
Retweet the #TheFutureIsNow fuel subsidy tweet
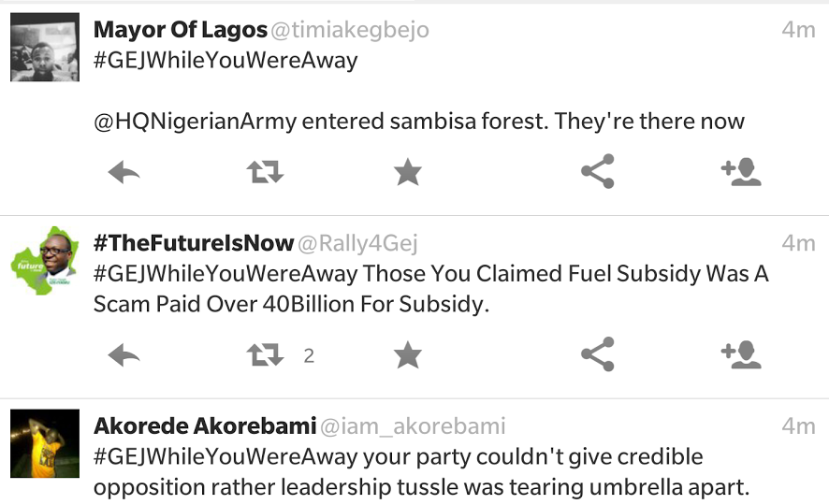tap(265, 354)
